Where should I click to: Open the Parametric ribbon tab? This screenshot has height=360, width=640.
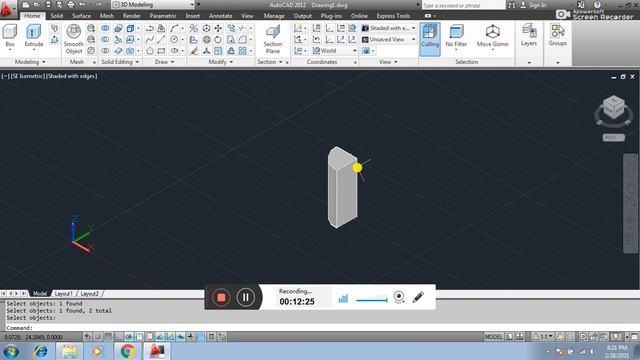click(163, 16)
